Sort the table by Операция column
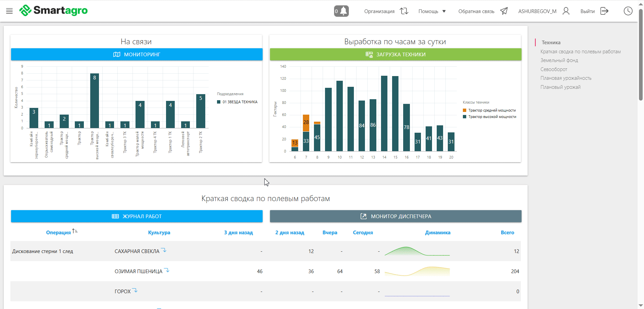Viewport: 644px width, 309px height. pyautogui.click(x=59, y=232)
